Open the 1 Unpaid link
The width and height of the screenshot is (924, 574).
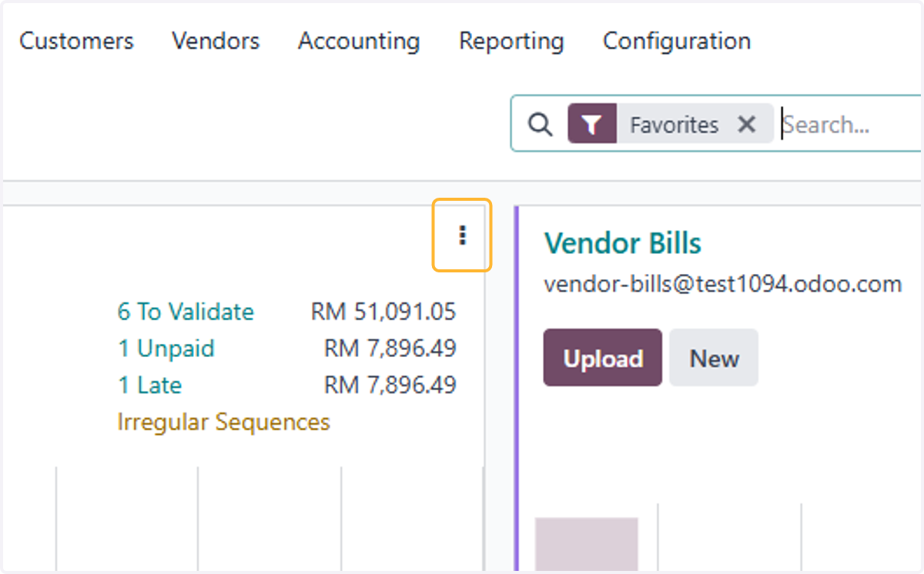coord(166,349)
